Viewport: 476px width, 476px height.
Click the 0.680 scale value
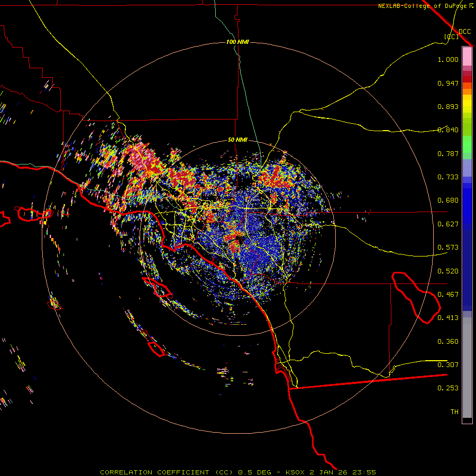pyautogui.click(x=448, y=200)
